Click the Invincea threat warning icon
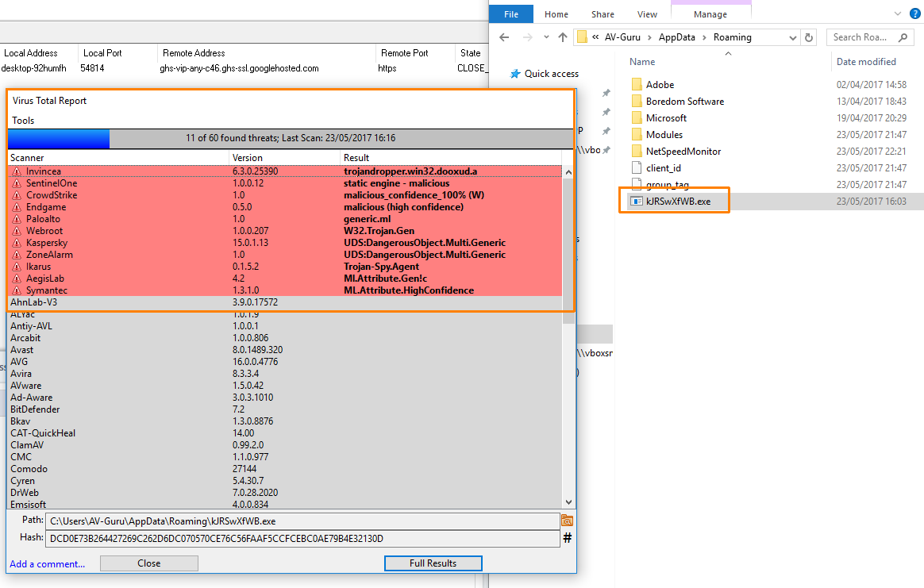The height and width of the screenshot is (588, 924). pyautogui.click(x=16, y=171)
